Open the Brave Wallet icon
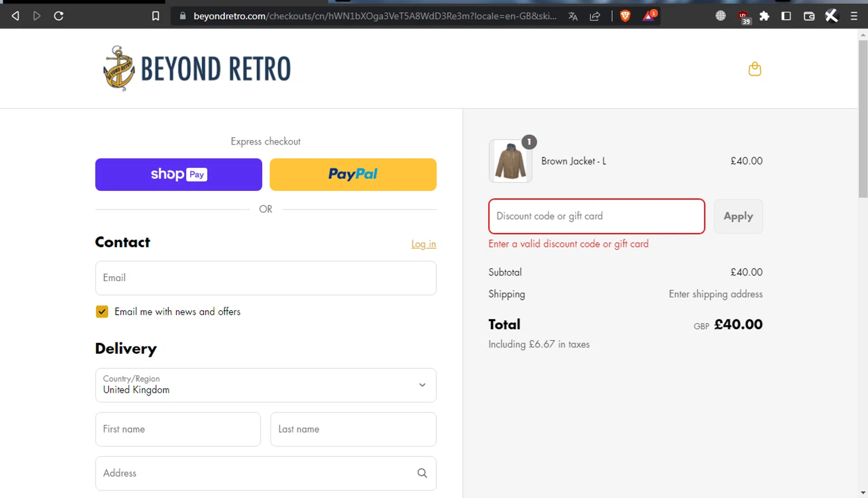This screenshot has height=498, width=868. (x=809, y=16)
